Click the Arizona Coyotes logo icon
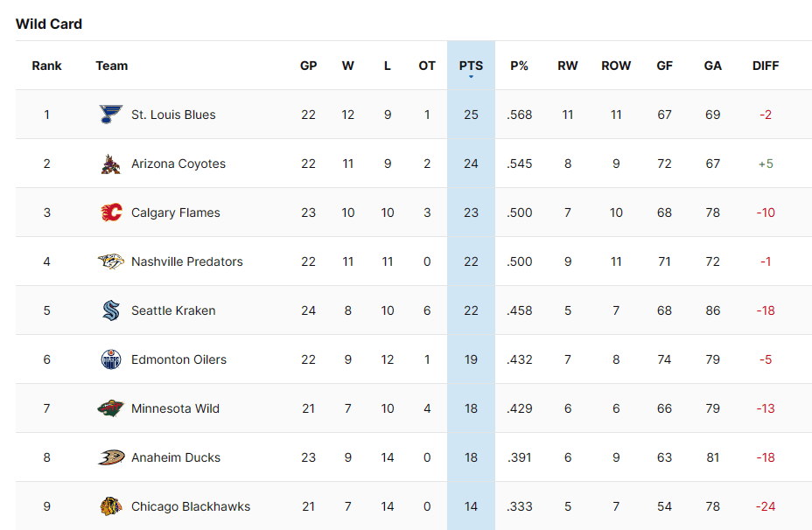 (x=110, y=164)
